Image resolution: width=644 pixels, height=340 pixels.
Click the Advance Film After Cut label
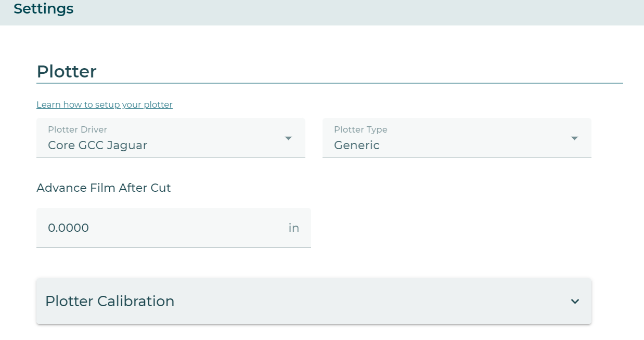coord(104,188)
